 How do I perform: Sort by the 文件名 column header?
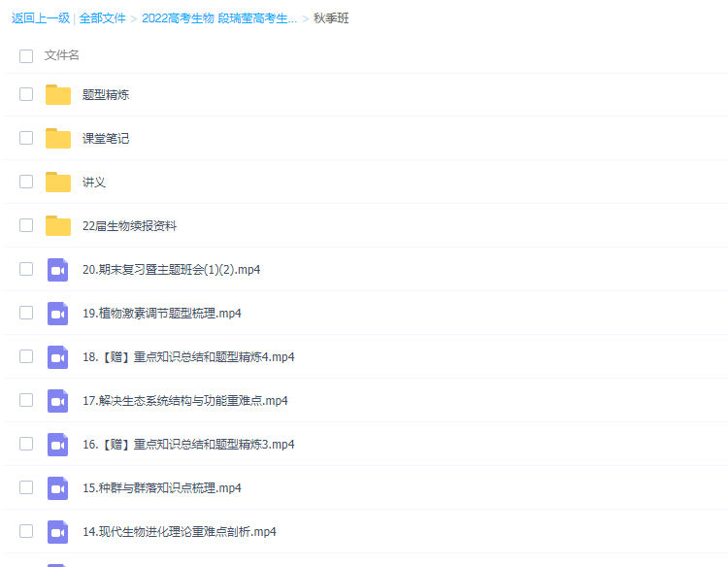coord(62,56)
